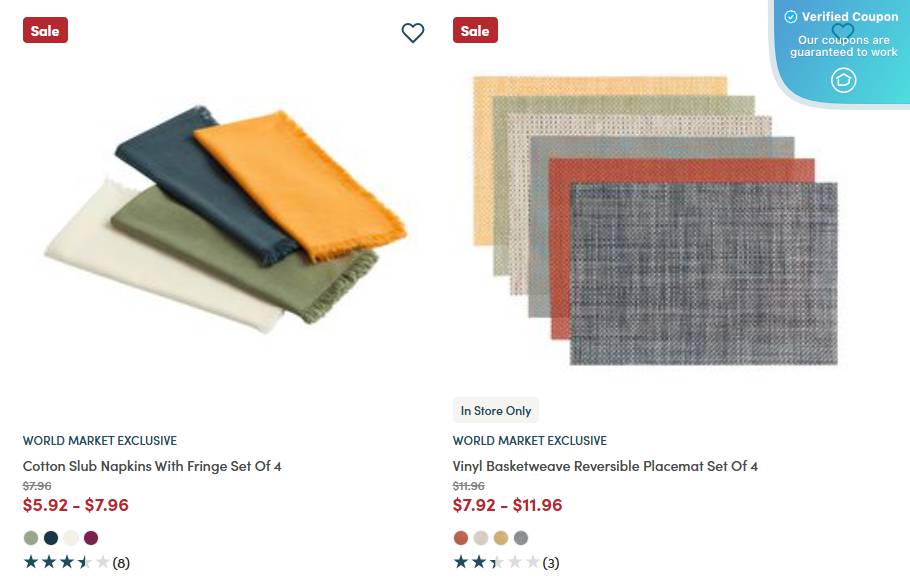Click the placemat Sale badge

475,30
